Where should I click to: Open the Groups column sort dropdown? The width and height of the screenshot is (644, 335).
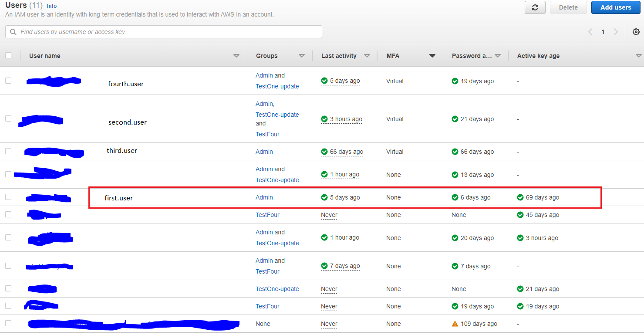[x=302, y=56]
